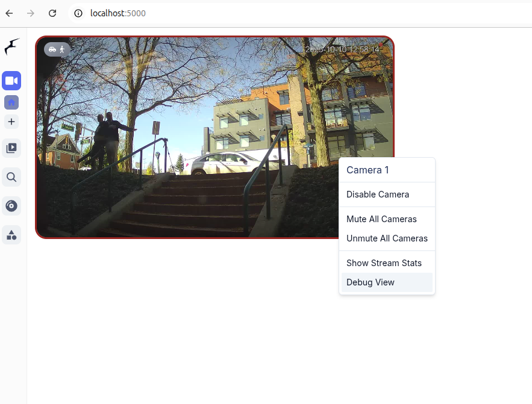
Task: Open the Explore search page
Action: point(11,177)
